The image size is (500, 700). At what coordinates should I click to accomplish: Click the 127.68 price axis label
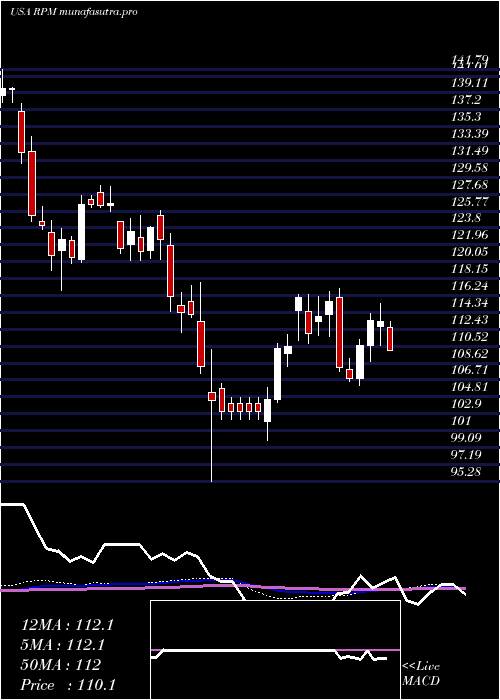(470, 185)
